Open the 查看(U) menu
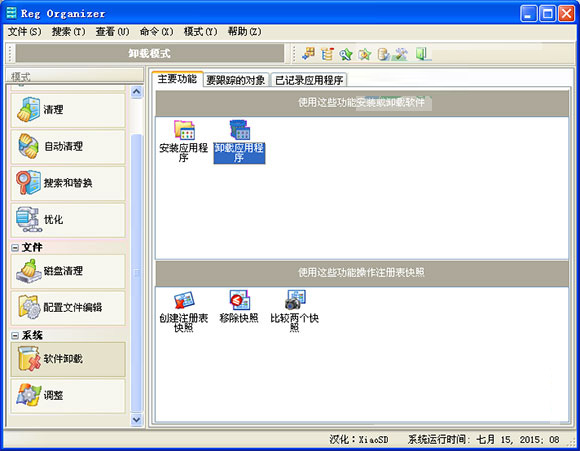Viewport: 580px width, 451px height. (112, 32)
